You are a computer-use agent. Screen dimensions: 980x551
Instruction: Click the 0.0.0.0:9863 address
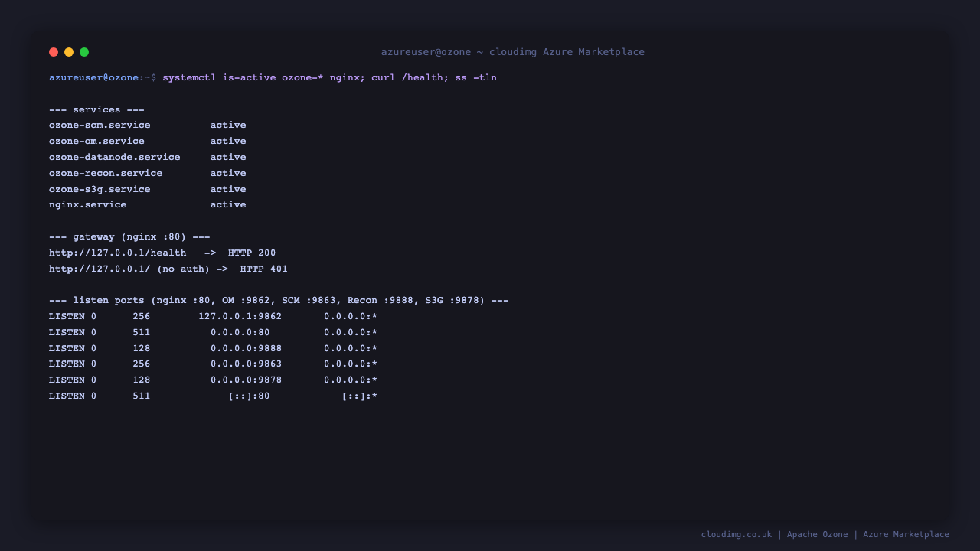click(x=247, y=364)
